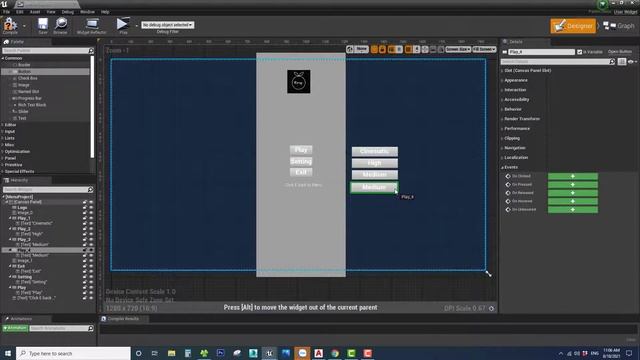Switch to Designer mode
This screenshot has width=640, height=360.
(x=573, y=26)
